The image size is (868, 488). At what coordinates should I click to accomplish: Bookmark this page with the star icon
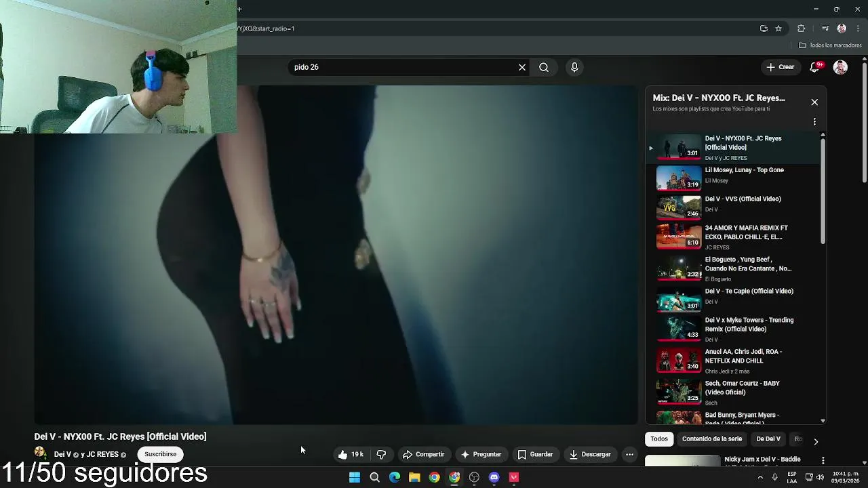[778, 28]
